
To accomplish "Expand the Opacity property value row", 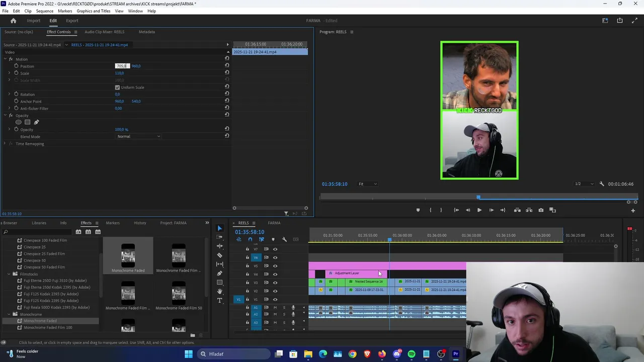I will (9, 129).
